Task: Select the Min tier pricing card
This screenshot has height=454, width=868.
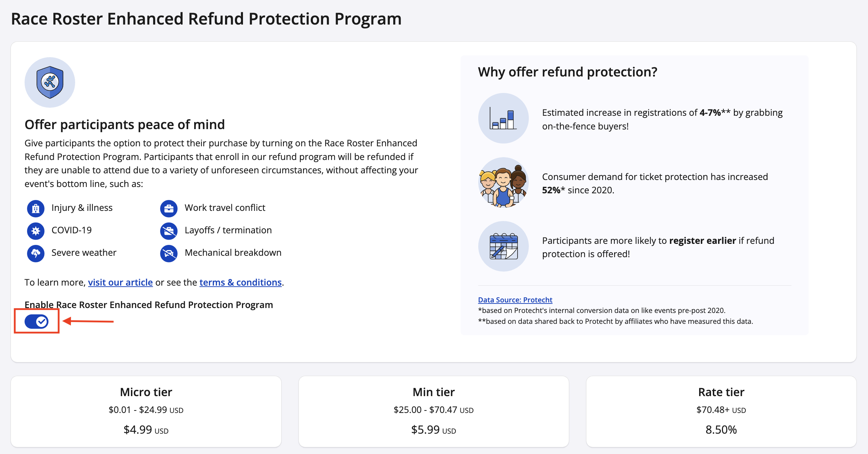Action: (x=434, y=412)
